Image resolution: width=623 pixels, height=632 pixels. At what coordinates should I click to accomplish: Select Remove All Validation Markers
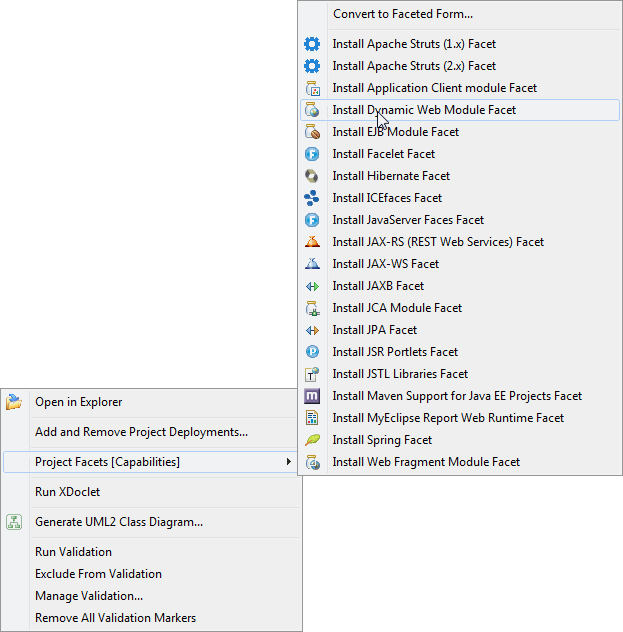pyautogui.click(x=115, y=618)
